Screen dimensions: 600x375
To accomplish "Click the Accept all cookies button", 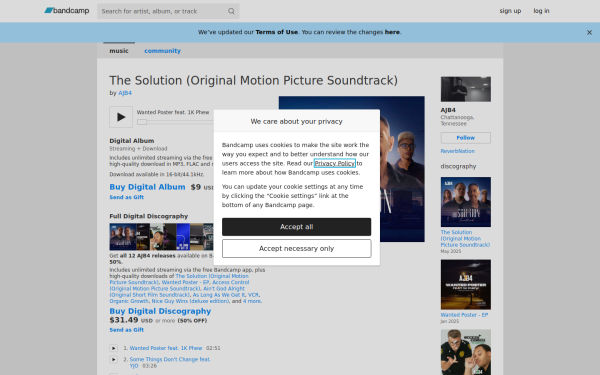I will pyautogui.click(x=297, y=227).
